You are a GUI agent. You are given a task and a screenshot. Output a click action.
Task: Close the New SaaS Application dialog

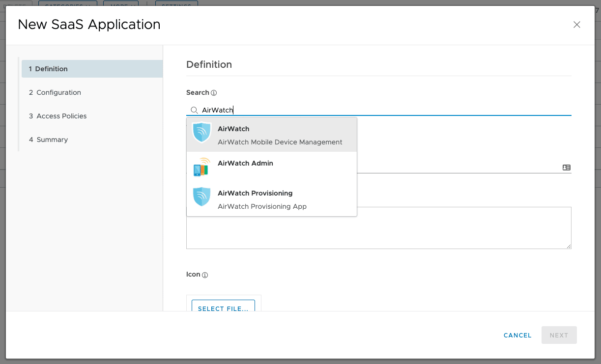click(x=577, y=25)
